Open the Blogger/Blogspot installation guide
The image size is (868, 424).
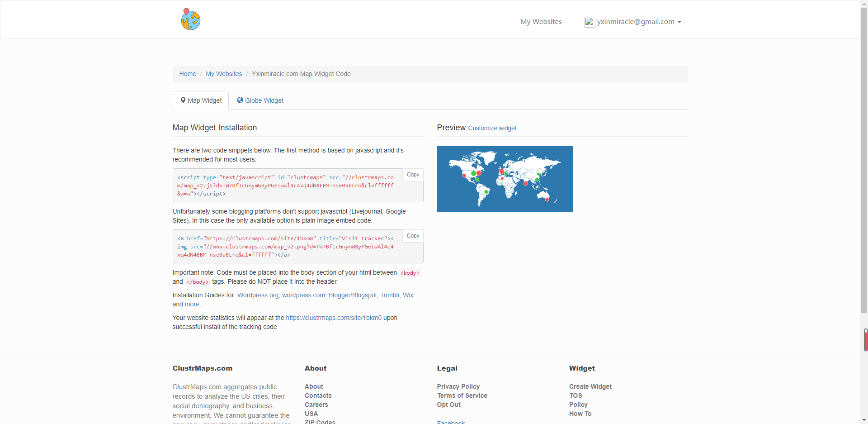click(353, 295)
